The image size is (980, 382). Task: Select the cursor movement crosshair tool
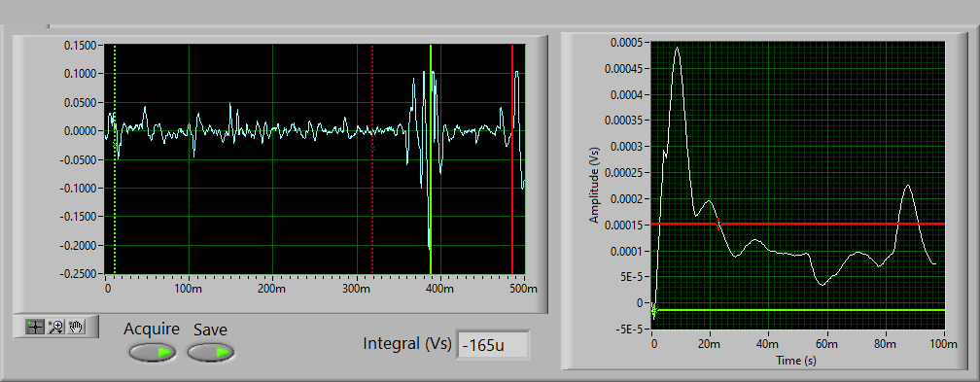[x=35, y=327]
